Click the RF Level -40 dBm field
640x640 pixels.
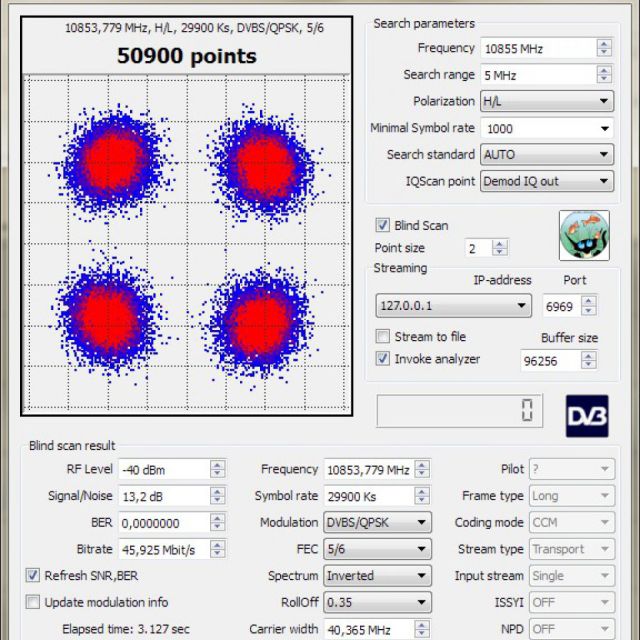(164, 470)
